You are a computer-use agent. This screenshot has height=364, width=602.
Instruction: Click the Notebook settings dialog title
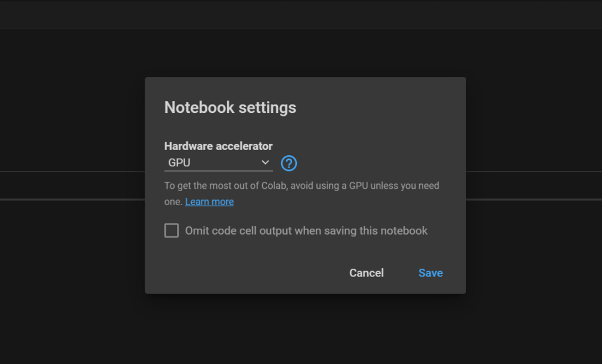(230, 108)
